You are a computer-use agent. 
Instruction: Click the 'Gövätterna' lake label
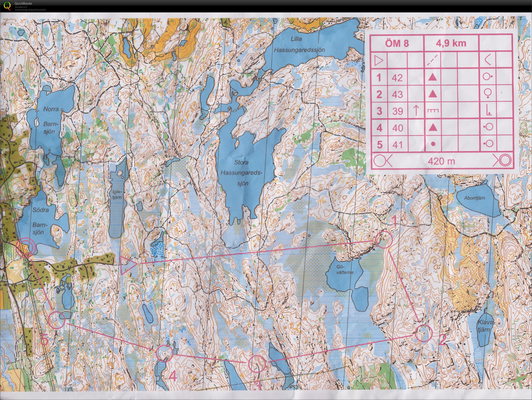coord(345,270)
